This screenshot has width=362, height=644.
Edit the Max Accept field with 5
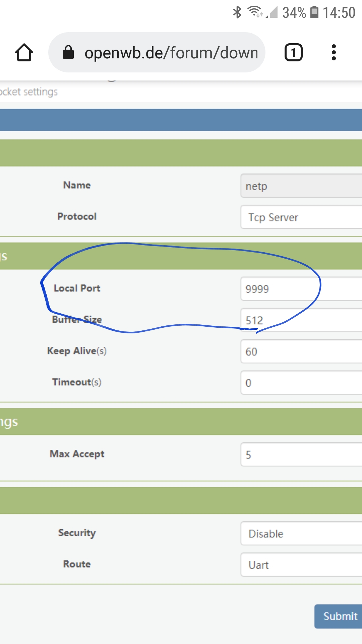(301, 454)
